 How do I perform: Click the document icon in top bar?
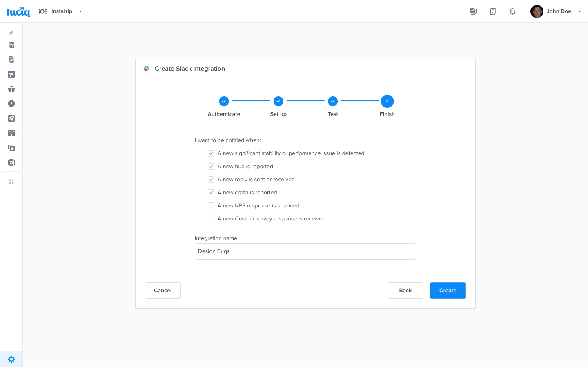493,11
